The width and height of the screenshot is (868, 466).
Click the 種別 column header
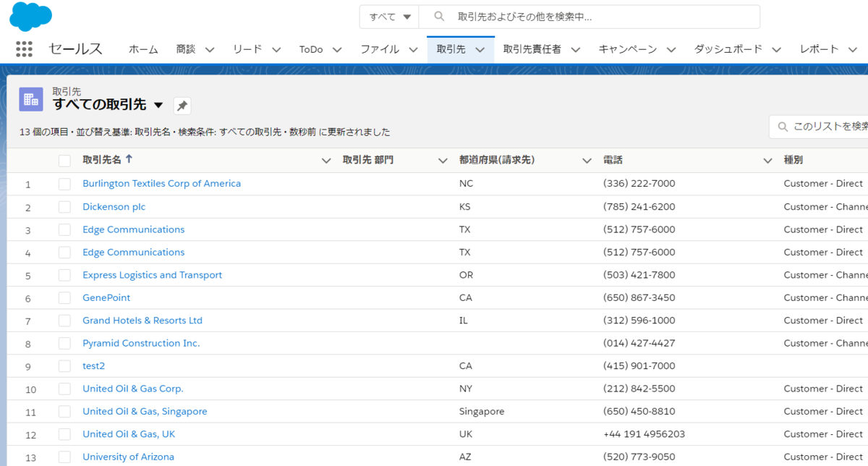793,161
